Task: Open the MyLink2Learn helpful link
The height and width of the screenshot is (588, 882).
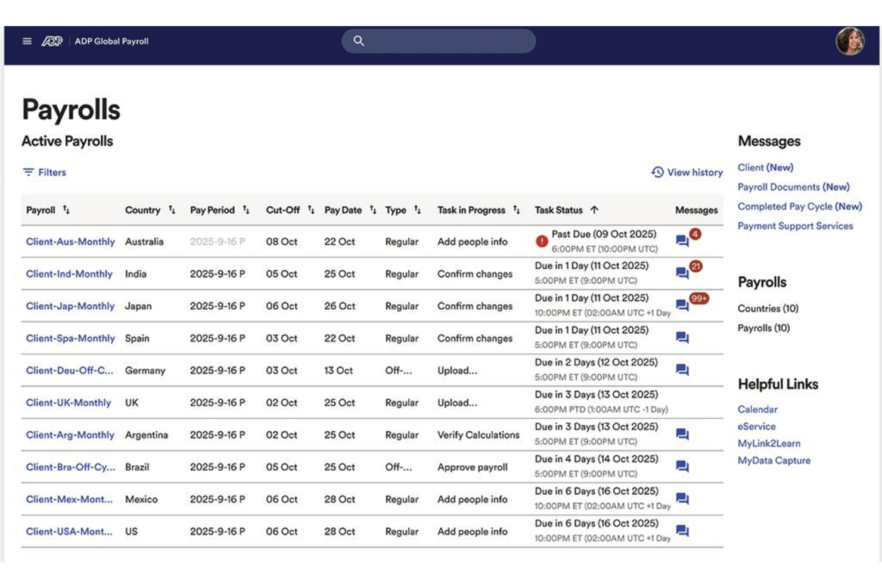Action: point(769,443)
